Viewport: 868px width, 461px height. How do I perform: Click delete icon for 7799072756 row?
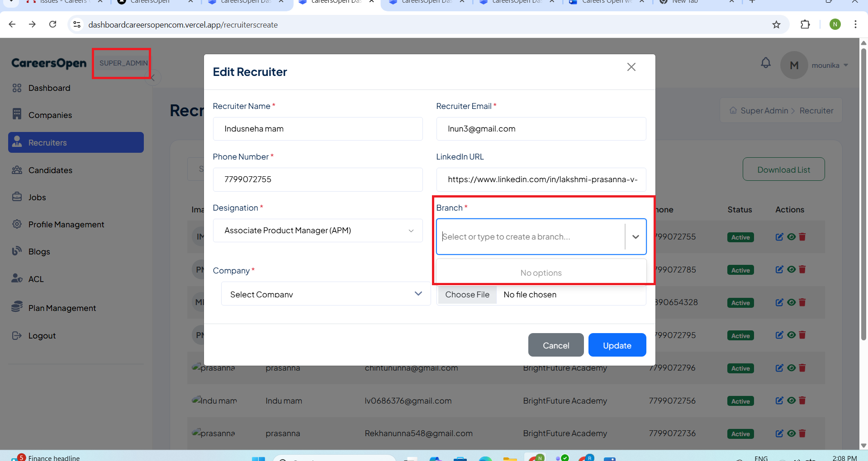tap(802, 400)
